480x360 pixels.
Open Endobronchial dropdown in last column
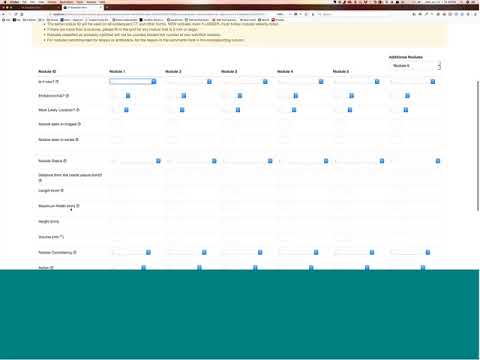click(x=400, y=96)
